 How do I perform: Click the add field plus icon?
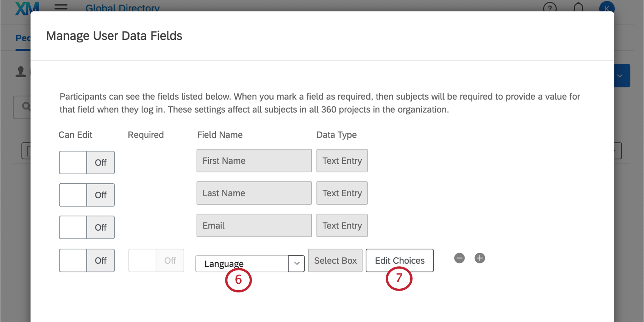point(480,258)
